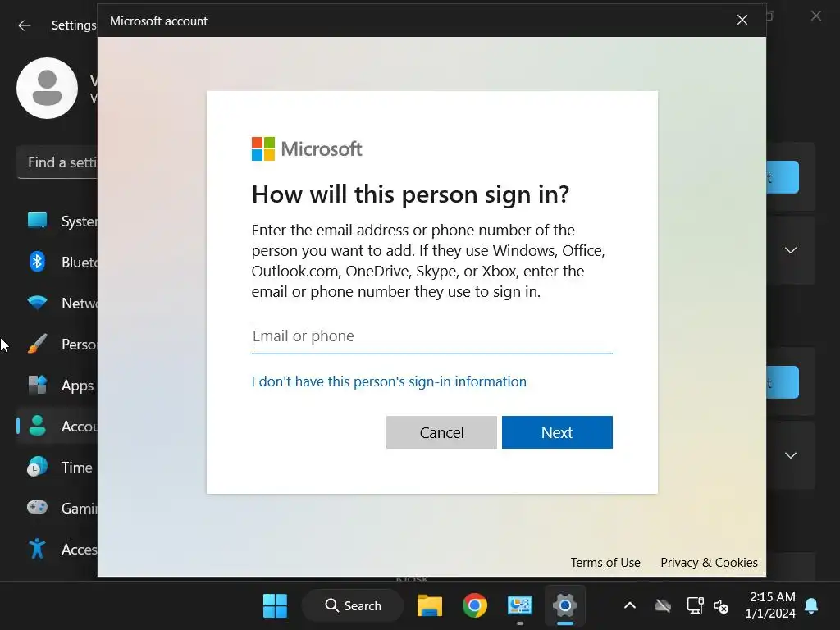This screenshot has width=840, height=630.
Task: Open "I don't have this person's sign-in information" link
Action: (x=389, y=381)
